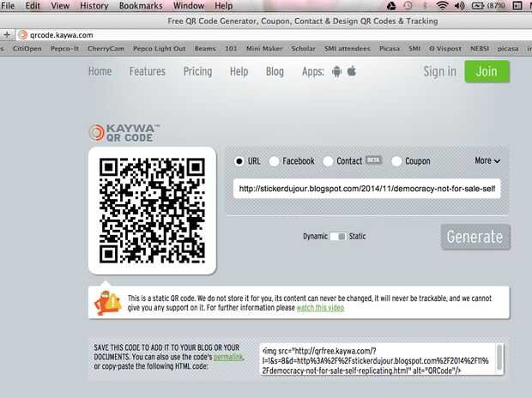The width and height of the screenshot is (532, 398).
Task: Click the embed code box scrollbar
Action: (x=499, y=358)
